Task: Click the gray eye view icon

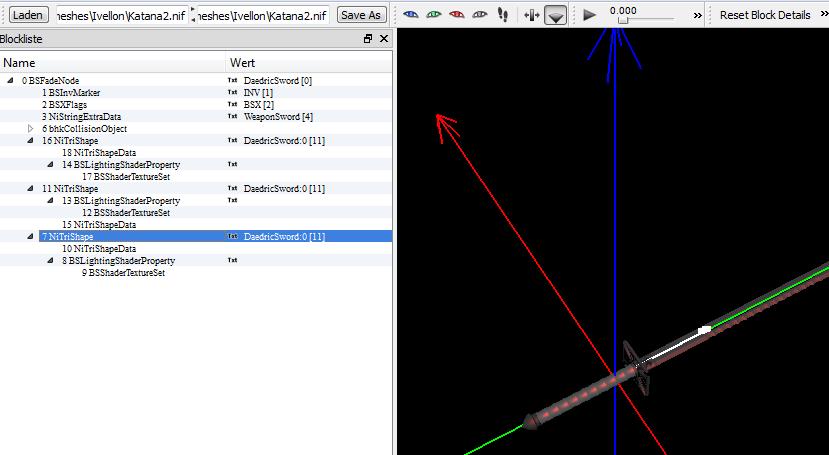Action: [480, 15]
